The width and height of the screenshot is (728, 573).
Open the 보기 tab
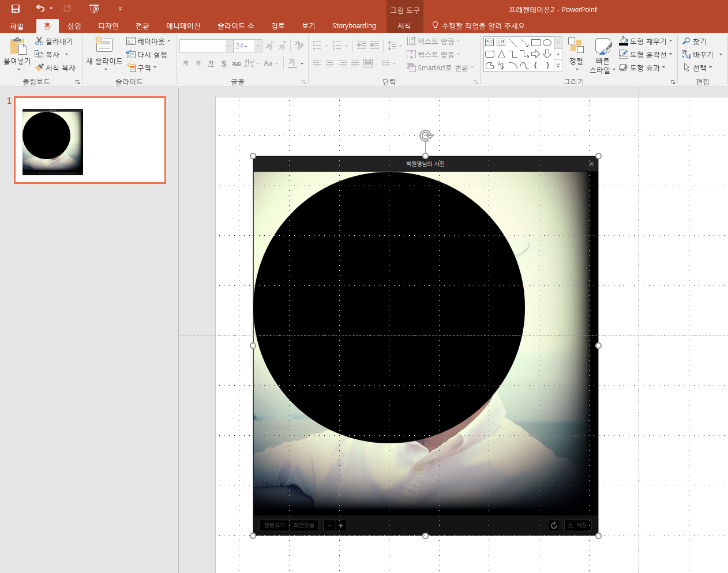coord(309,26)
